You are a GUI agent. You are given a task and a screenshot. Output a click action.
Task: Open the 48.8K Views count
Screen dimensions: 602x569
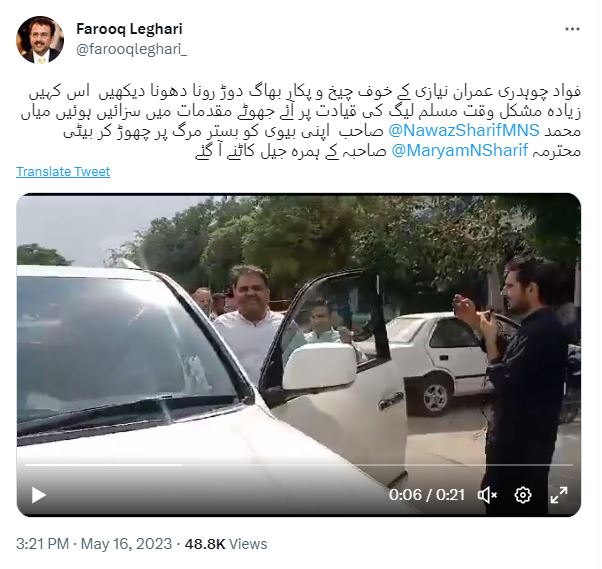(x=226, y=544)
